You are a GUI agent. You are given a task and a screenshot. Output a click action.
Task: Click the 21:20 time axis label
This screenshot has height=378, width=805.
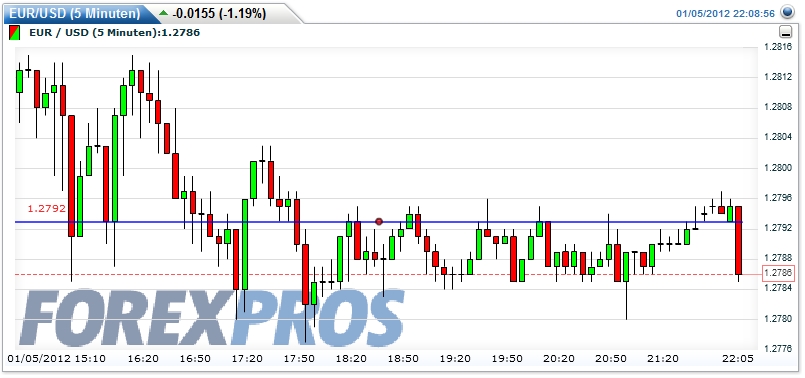(663, 359)
